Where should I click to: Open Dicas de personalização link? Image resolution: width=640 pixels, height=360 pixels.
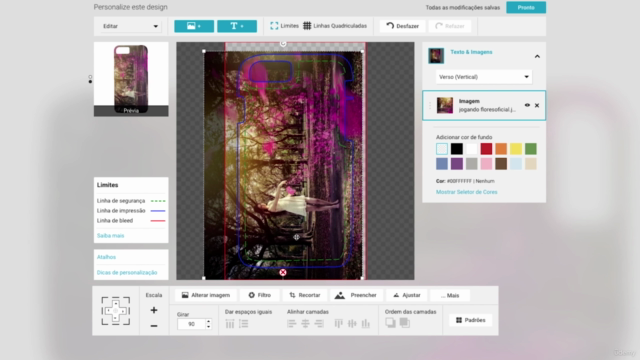pos(127,272)
